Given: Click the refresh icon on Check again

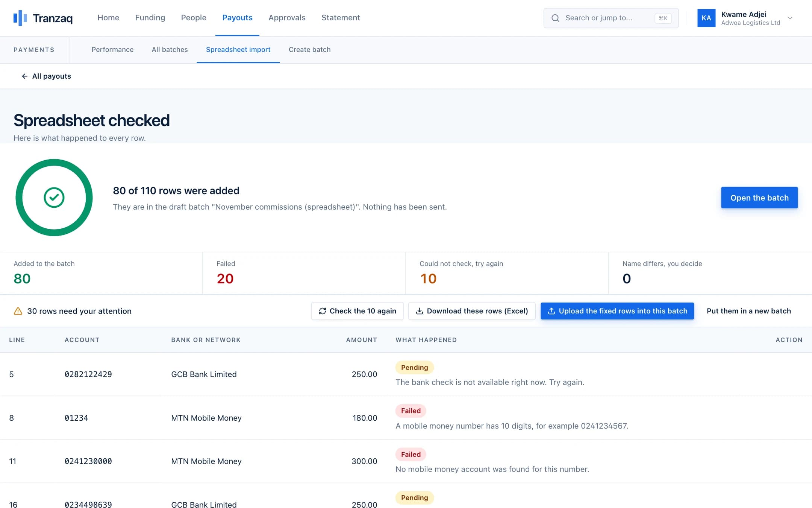Looking at the screenshot, I should tap(323, 311).
